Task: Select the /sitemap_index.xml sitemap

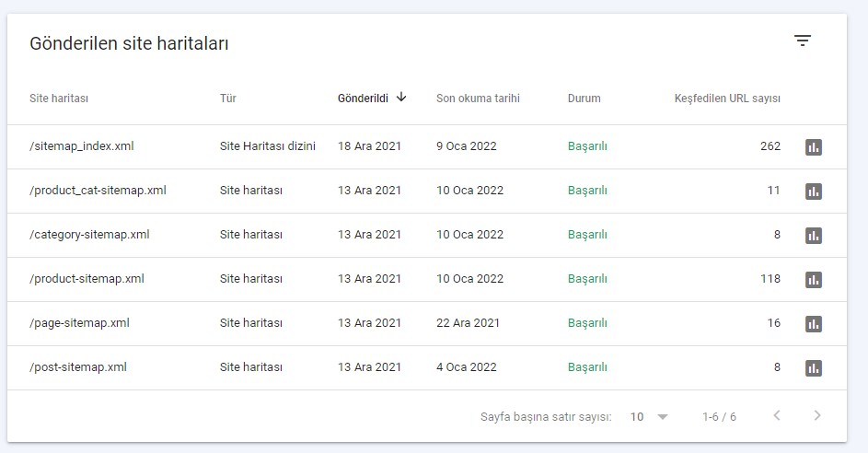Action: coord(82,146)
